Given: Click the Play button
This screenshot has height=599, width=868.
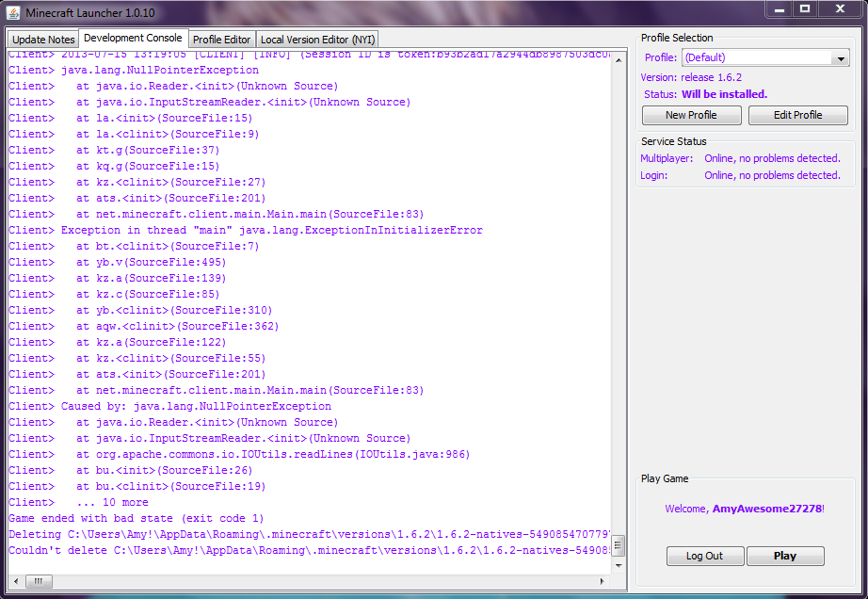Looking at the screenshot, I should click(785, 556).
